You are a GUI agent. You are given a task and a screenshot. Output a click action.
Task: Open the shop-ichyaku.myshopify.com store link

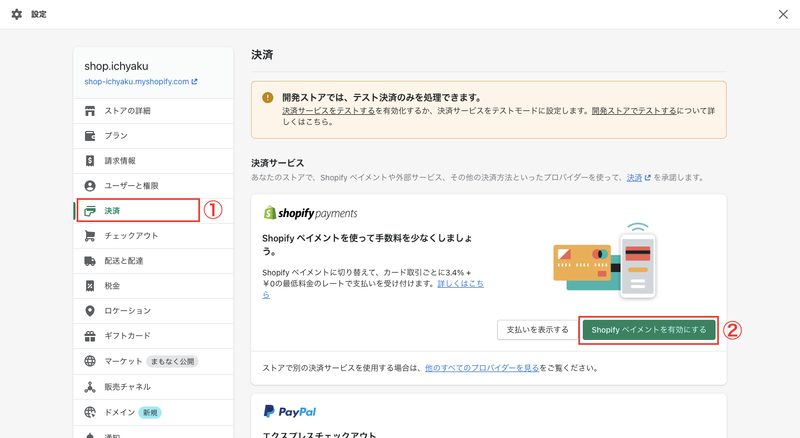point(141,82)
